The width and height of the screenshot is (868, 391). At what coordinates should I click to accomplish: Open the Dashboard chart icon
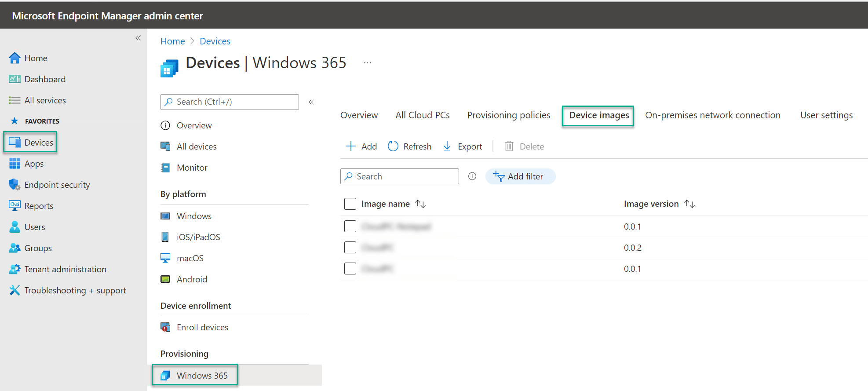15,79
